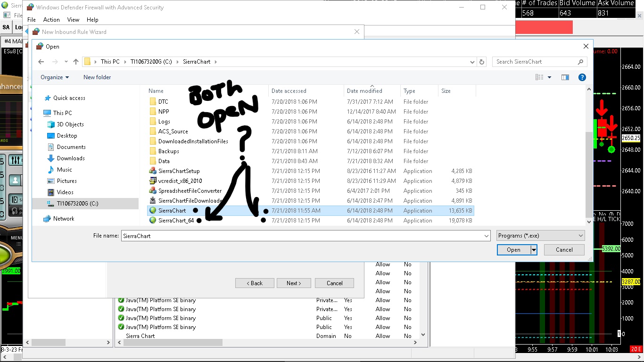Click the green SierraChart_64 application icon
Image resolution: width=644 pixels, height=362 pixels.
tap(153, 221)
